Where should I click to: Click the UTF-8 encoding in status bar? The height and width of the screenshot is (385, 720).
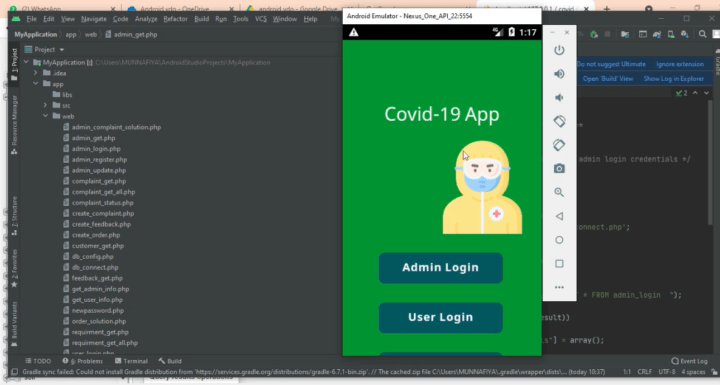[x=667, y=372]
